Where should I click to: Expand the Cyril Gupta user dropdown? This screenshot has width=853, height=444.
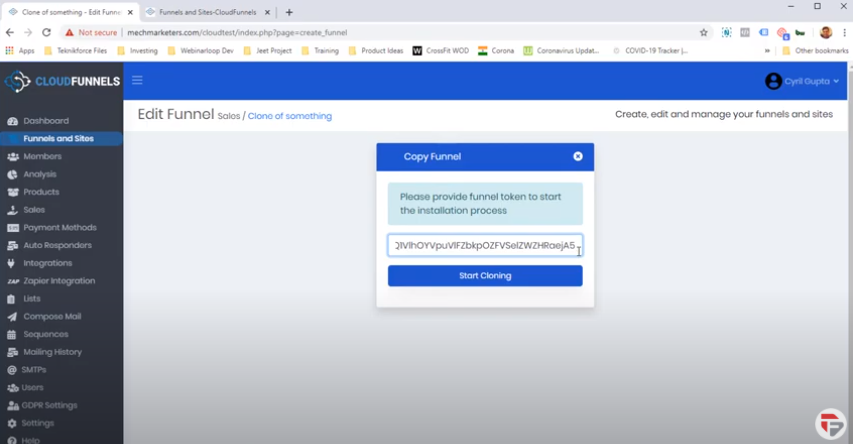(802, 81)
